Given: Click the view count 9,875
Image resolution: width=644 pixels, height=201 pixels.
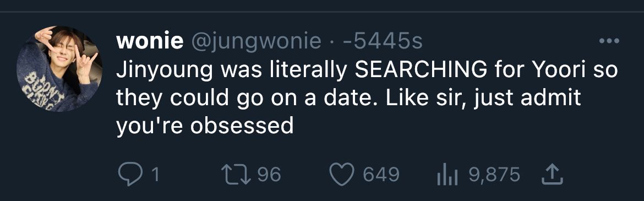Looking at the screenshot, I should click(x=494, y=175).
